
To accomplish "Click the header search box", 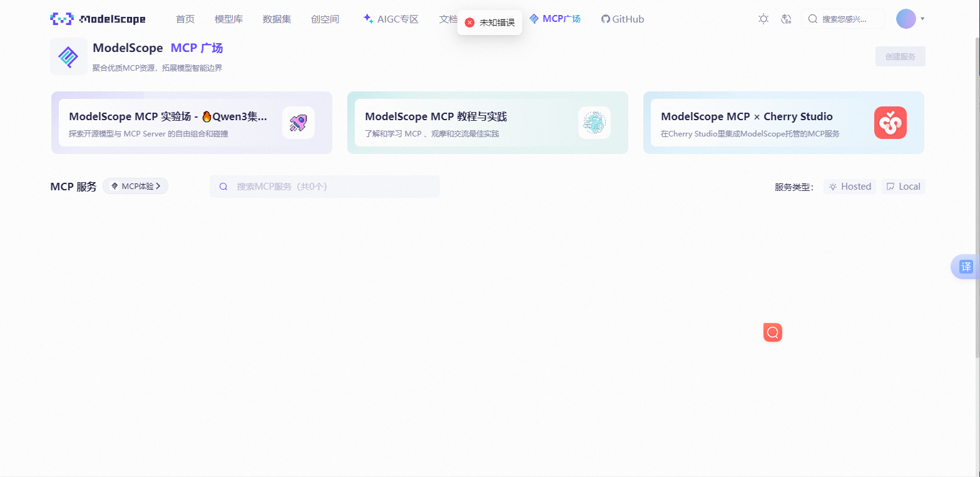I will tap(843, 19).
